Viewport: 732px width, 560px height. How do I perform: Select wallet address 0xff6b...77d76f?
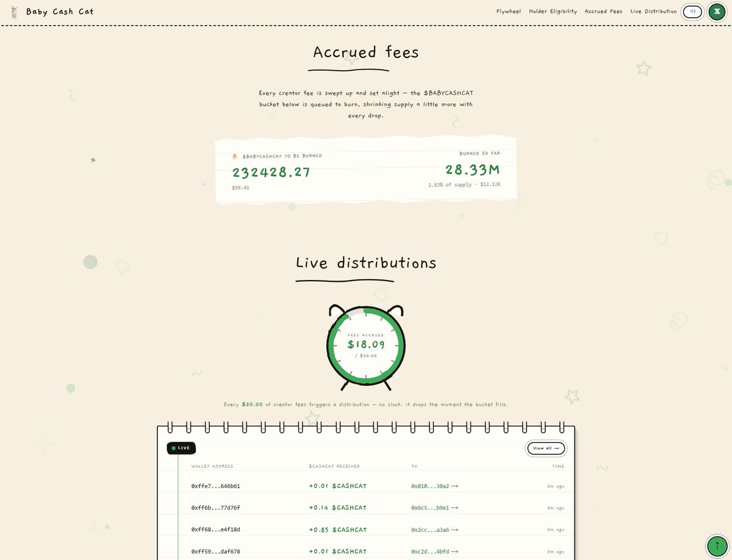215,508
